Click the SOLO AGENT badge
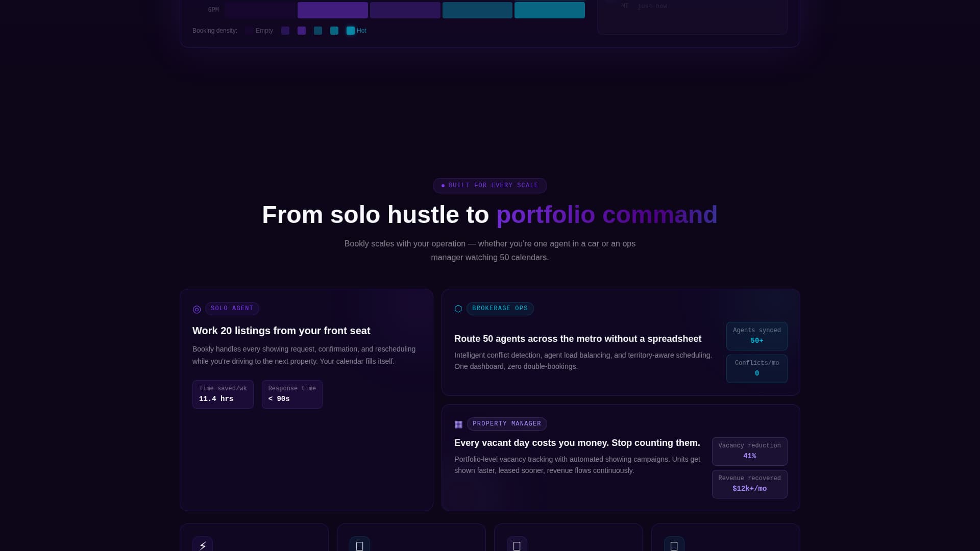Screen dimensions: 980x551 (x=232, y=309)
